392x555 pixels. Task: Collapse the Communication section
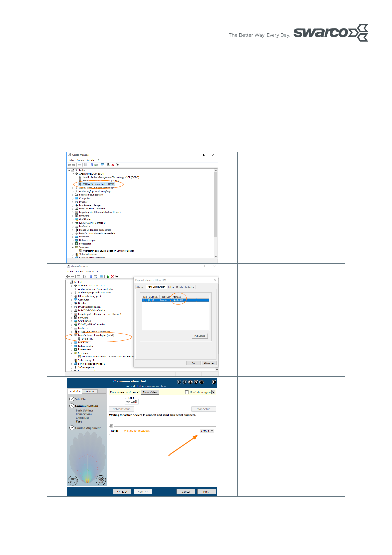pyautogui.click(x=72, y=406)
